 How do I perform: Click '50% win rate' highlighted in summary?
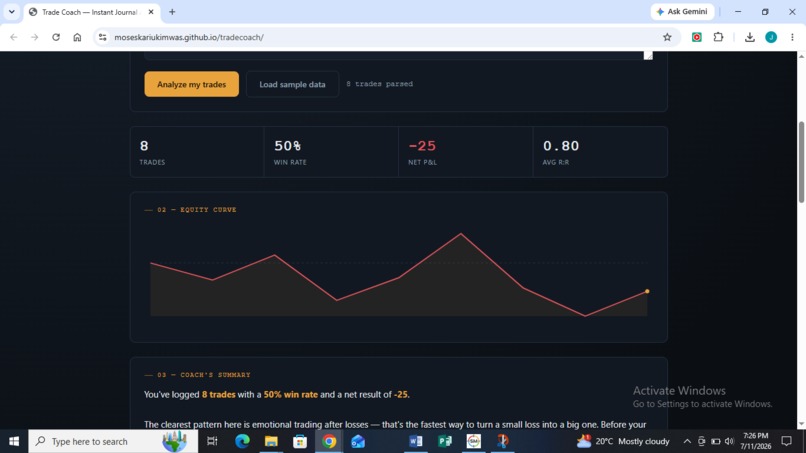pyautogui.click(x=290, y=394)
